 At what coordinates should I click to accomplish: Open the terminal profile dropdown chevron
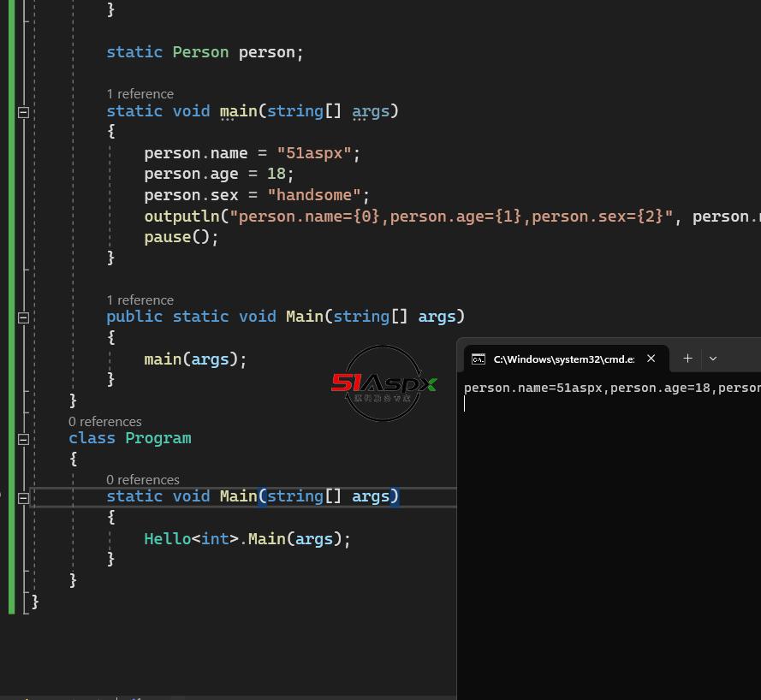pos(713,359)
